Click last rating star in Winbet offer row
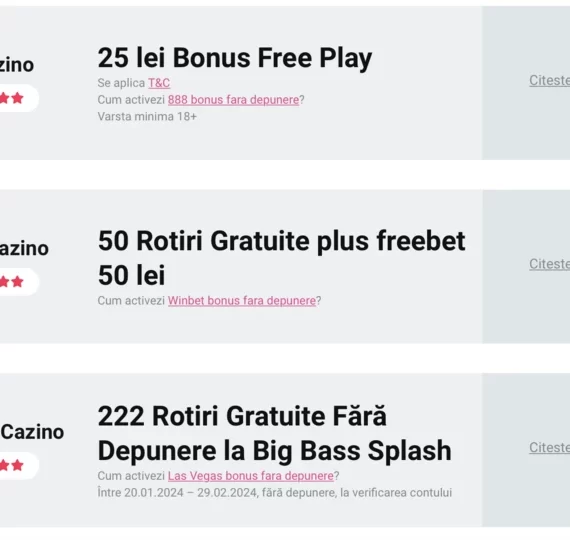Viewport: 570px width, 540px height. click(17, 282)
